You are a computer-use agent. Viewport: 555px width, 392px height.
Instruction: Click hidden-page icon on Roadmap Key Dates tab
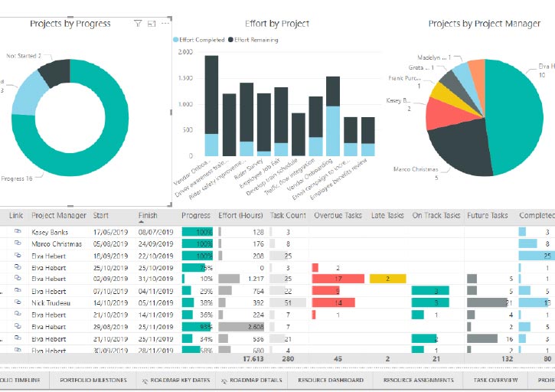(x=143, y=381)
